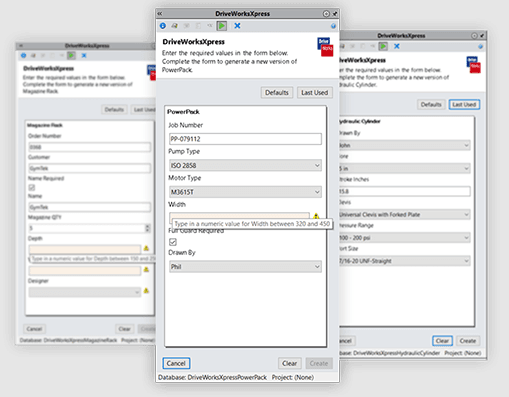
Task: Click Cancel in the PowerPack window
Action: [176, 363]
